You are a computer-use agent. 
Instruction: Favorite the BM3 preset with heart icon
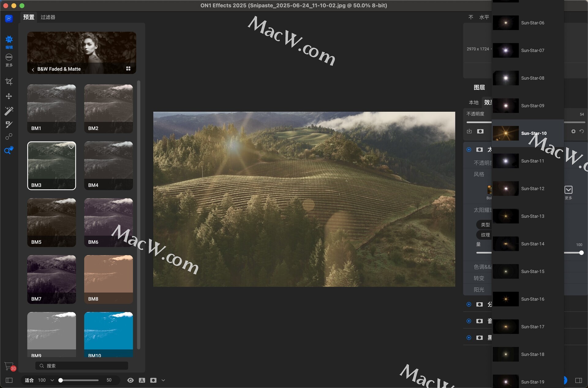(x=71, y=146)
